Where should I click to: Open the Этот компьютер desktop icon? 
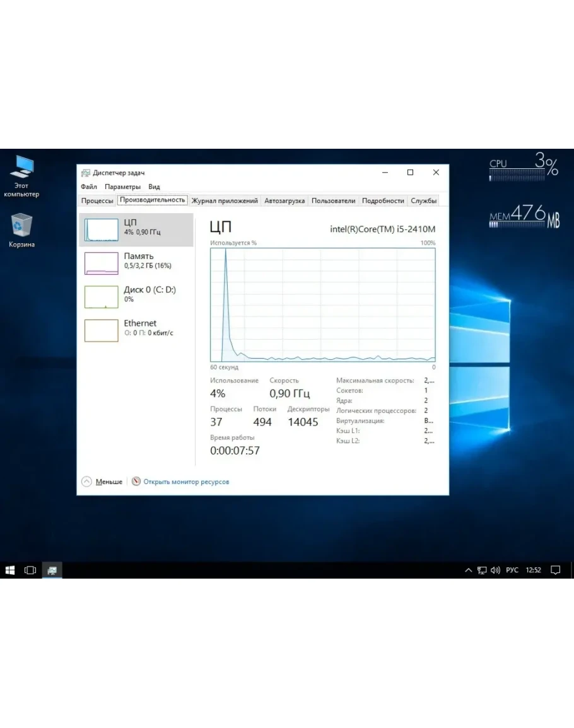(x=22, y=168)
